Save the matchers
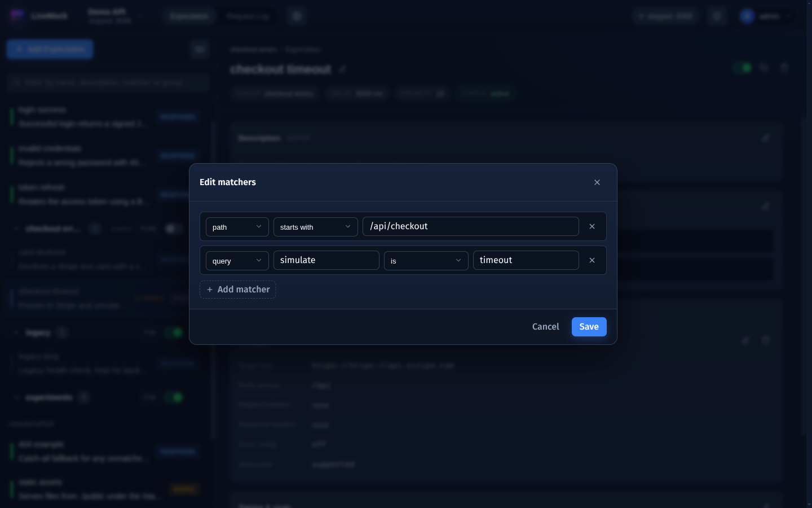This screenshot has width=812, height=508. (x=589, y=327)
